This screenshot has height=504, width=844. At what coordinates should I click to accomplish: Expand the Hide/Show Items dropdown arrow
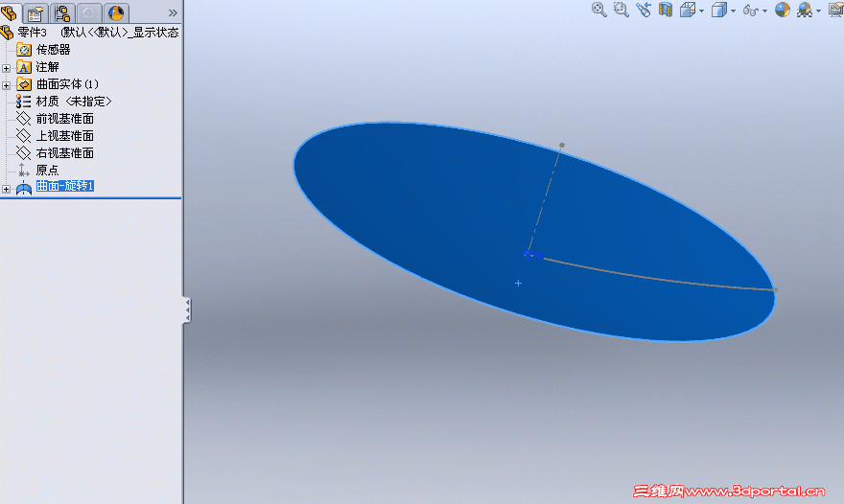click(765, 11)
